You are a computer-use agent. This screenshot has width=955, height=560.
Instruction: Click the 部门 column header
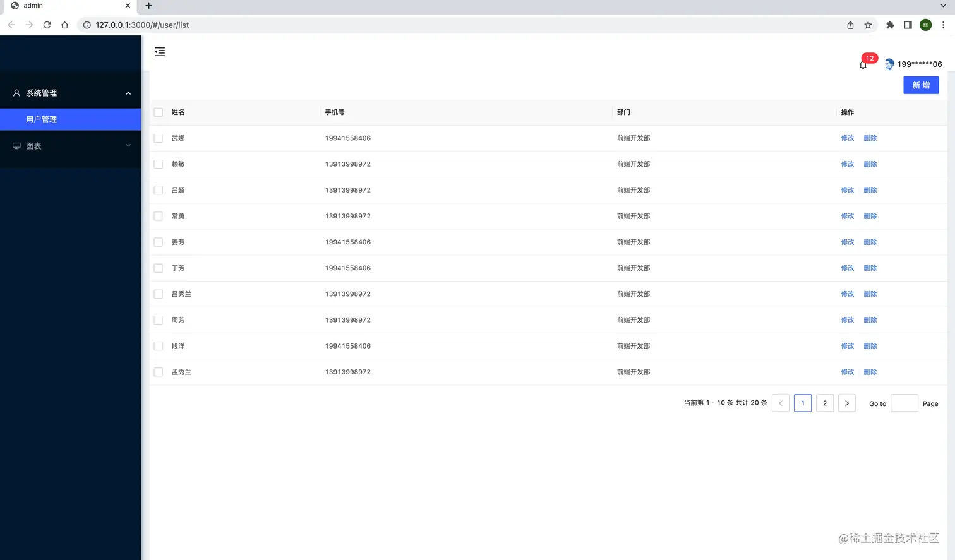(623, 112)
